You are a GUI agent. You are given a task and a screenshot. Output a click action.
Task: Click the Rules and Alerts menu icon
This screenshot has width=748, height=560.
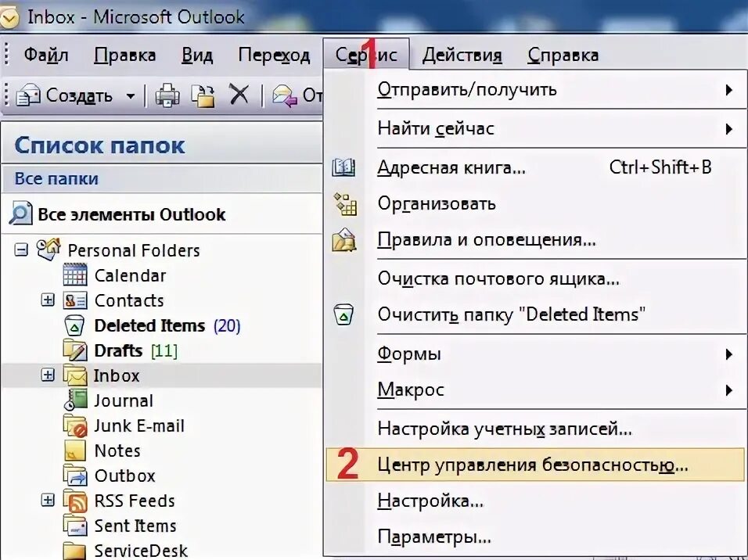pos(344,239)
